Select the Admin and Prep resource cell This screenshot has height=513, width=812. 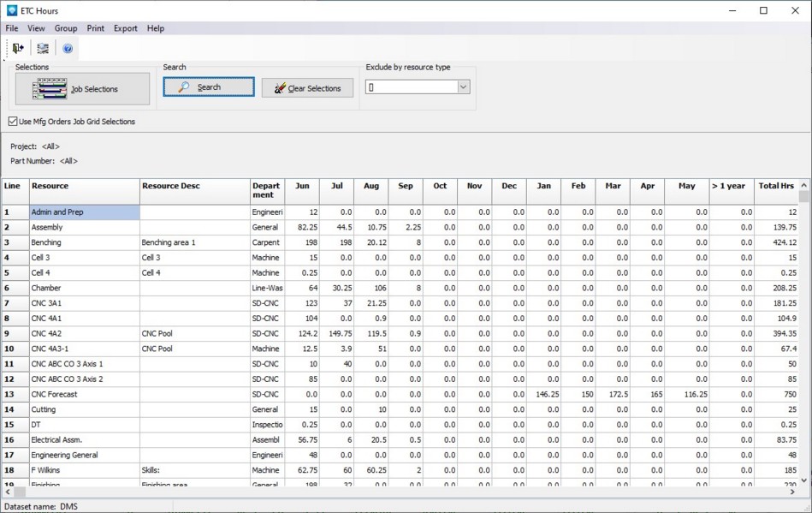(x=84, y=212)
